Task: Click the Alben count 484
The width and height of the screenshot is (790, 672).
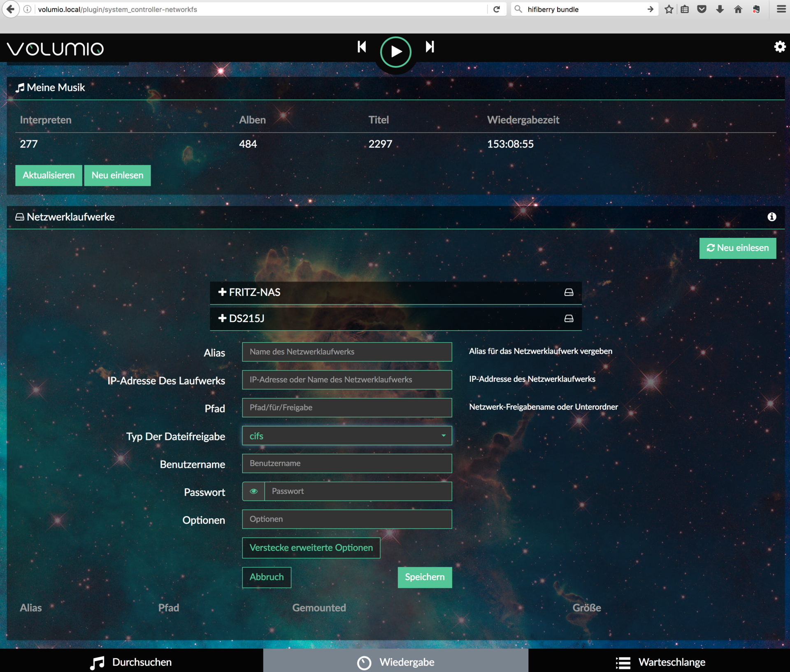Action: click(248, 144)
